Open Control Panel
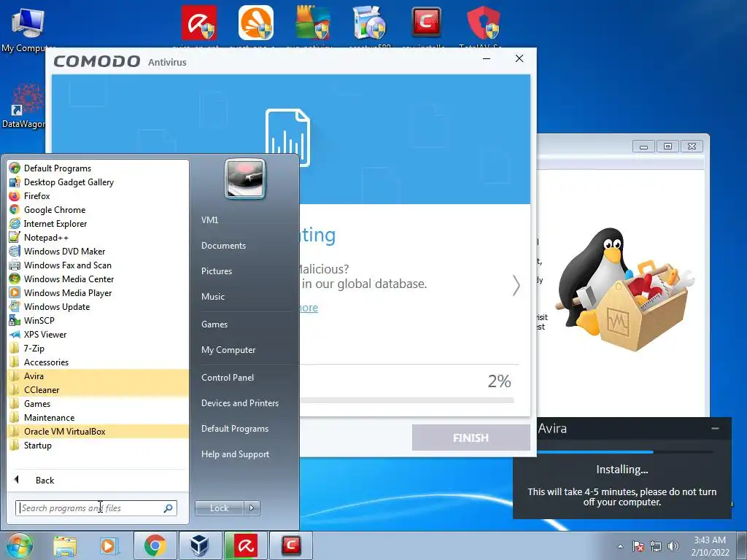The width and height of the screenshot is (747, 560). tap(228, 378)
